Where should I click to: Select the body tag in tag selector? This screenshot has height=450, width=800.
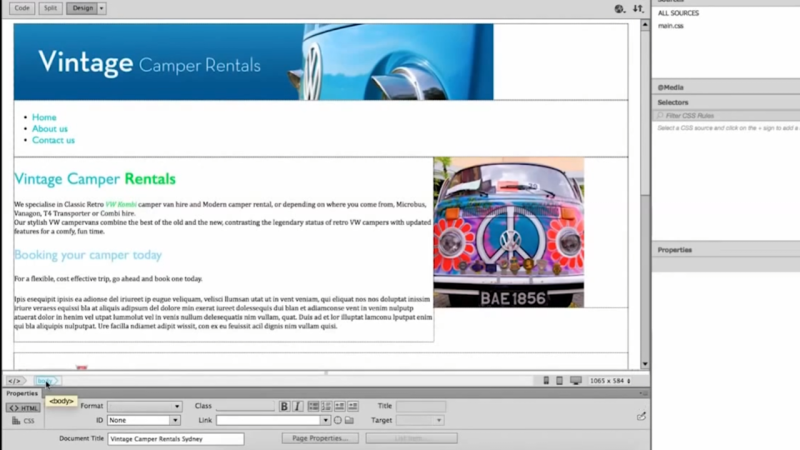(46, 381)
